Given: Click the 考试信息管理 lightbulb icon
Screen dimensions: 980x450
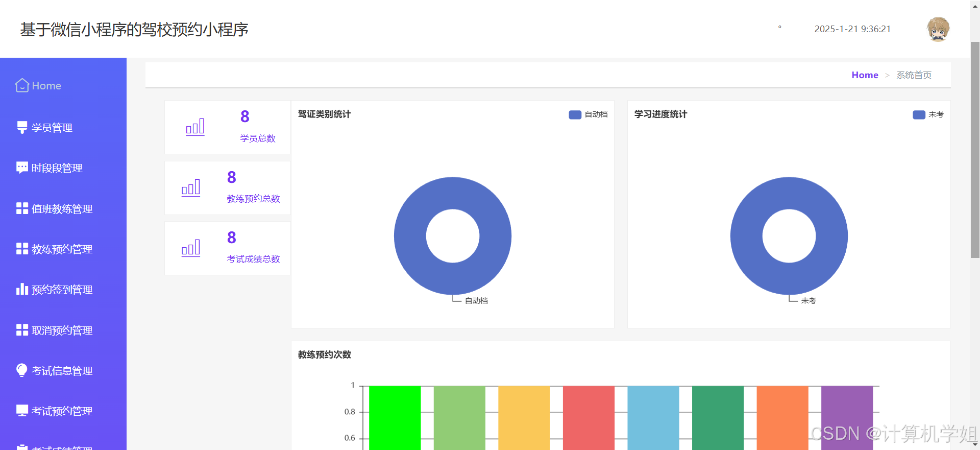Looking at the screenshot, I should pyautogui.click(x=22, y=370).
